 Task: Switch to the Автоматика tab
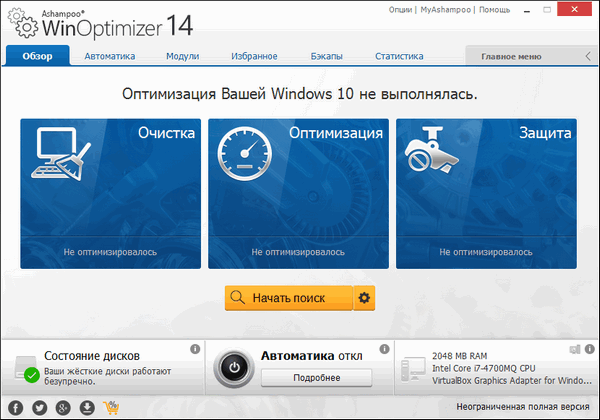click(x=110, y=56)
